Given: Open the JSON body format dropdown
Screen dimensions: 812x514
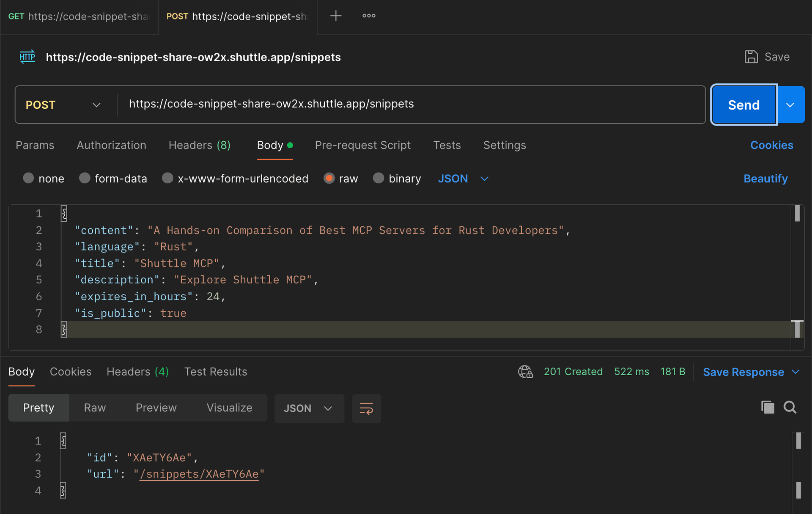Looking at the screenshot, I should [x=463, y=179].
